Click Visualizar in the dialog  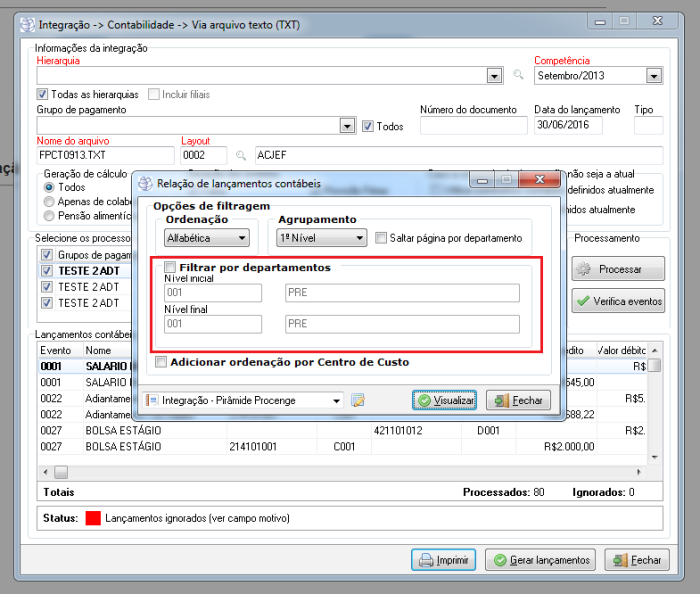[445, 400]
